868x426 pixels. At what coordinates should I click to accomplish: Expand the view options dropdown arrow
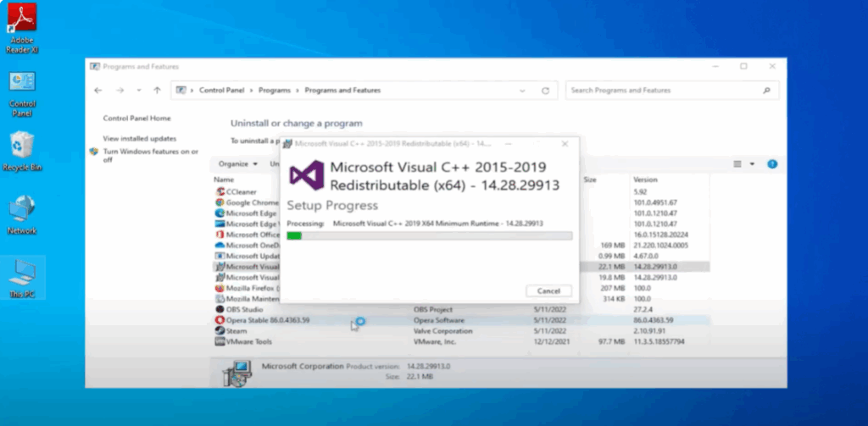[752, 163]
